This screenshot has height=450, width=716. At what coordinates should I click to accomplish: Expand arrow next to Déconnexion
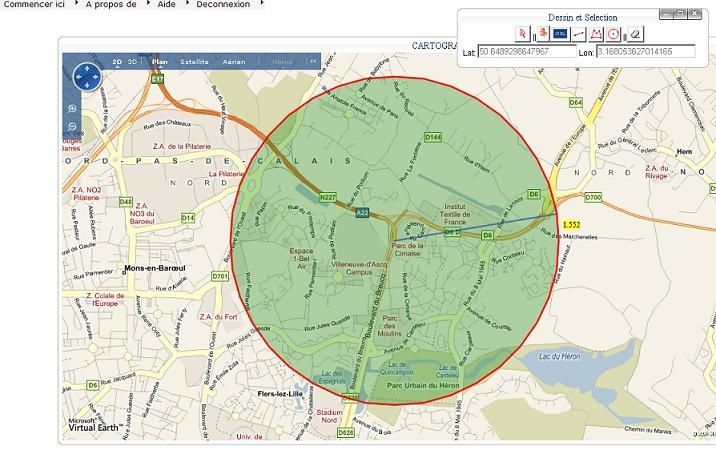pos(262,3)
